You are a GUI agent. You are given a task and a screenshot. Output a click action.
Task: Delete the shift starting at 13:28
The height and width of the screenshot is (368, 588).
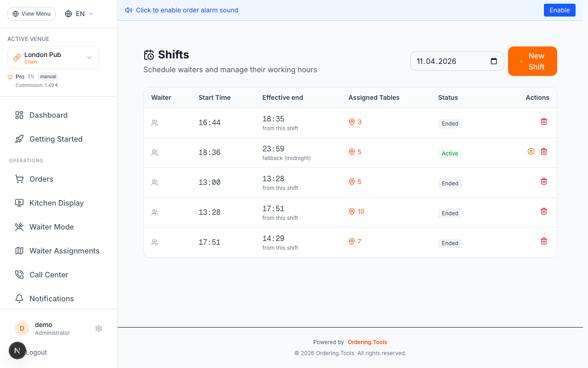544,211
